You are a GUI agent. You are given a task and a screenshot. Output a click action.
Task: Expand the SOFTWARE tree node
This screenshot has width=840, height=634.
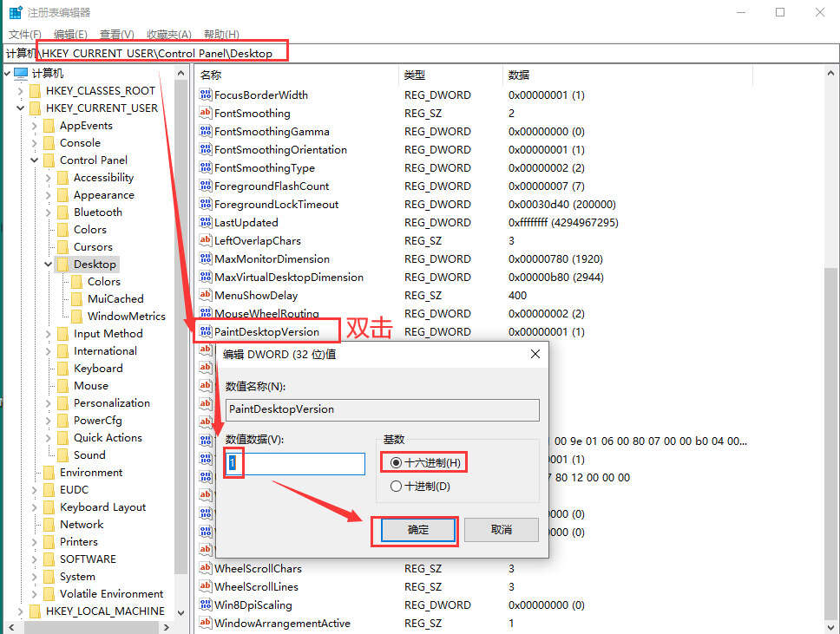35,559
